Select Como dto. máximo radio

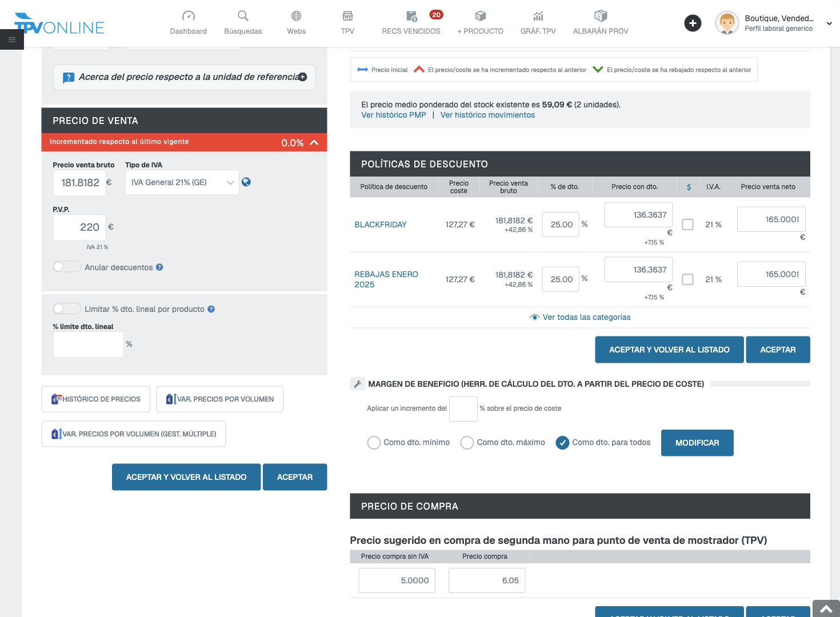467,443
